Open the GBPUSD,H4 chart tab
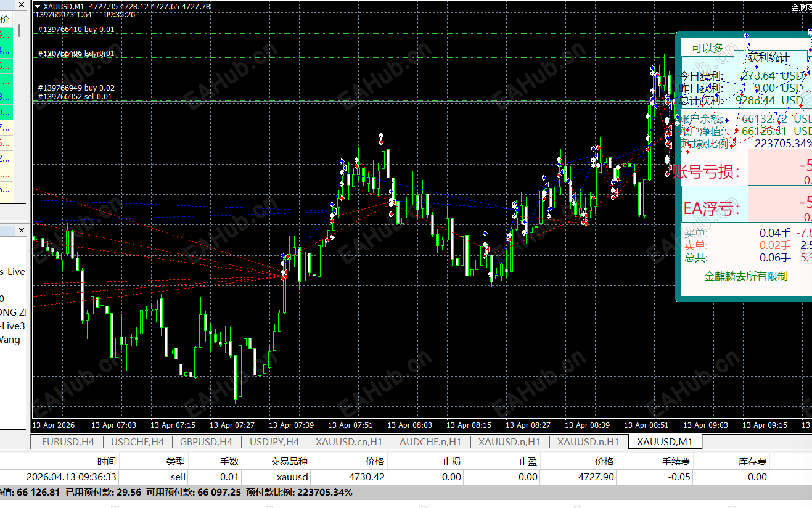The image size is (812, 508). (x=206, y=441)
